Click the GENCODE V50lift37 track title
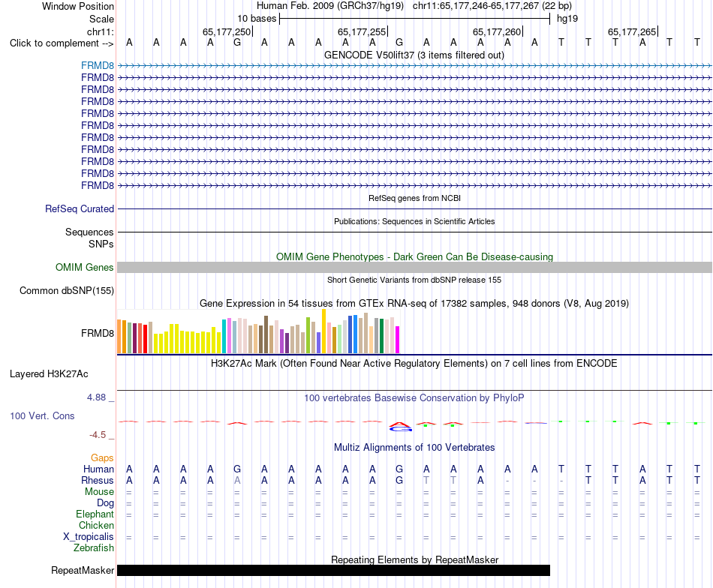Viewport: 713px width, 588px height. tap(414, 55)
